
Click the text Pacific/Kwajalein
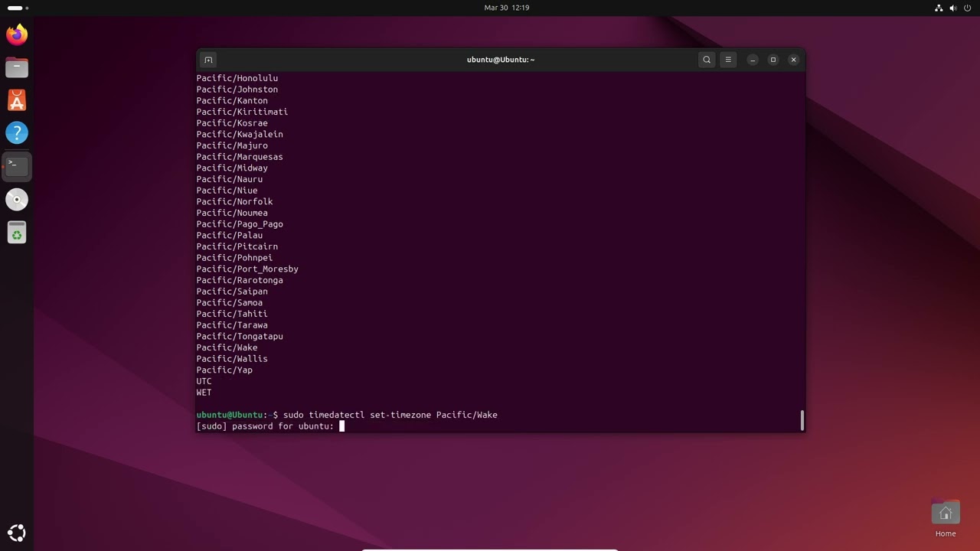coord(240,134)
